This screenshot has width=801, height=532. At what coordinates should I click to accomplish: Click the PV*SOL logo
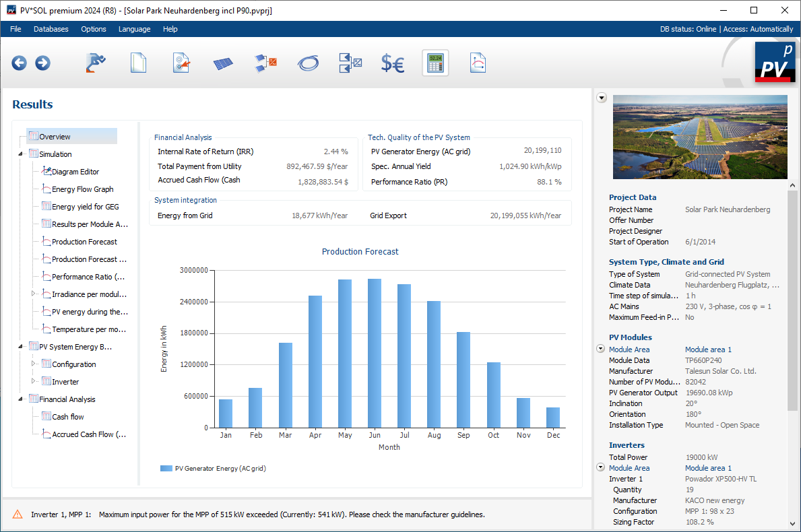pyautogui.click(x=775, y=62)
